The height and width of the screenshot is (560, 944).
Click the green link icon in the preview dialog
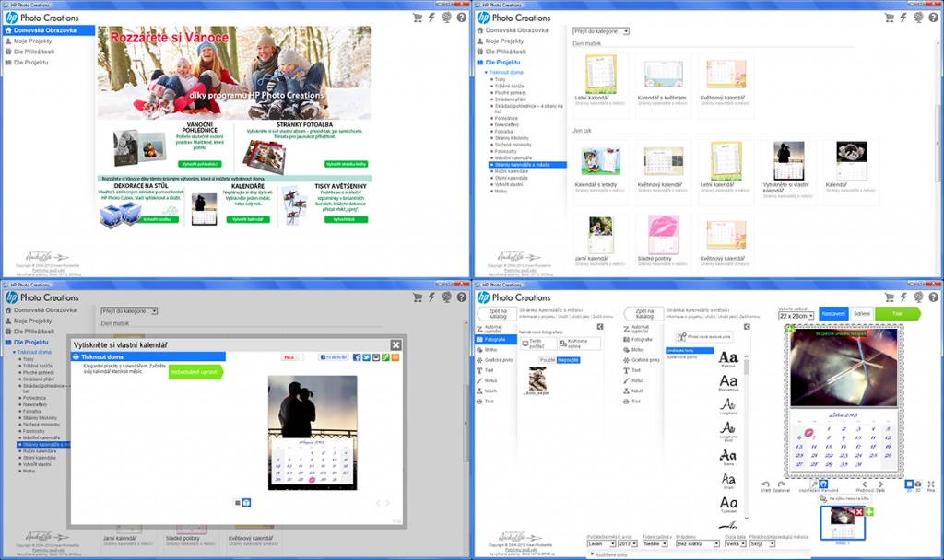click(386, 357)
